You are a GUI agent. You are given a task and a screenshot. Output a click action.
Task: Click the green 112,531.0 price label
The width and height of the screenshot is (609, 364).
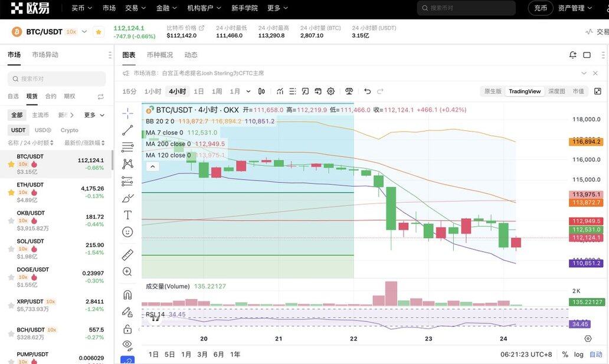pyautogui.click(x=586, y=229)
